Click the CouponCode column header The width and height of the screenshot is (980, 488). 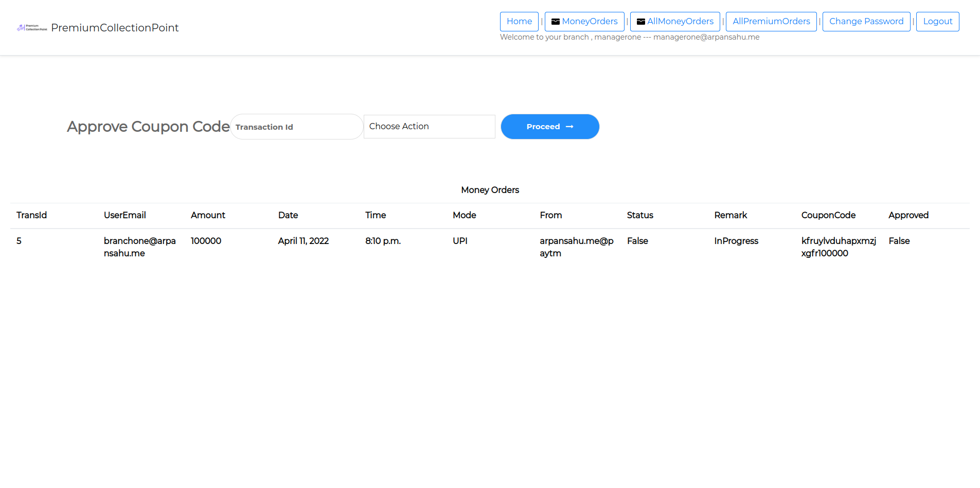click(828, 215)
